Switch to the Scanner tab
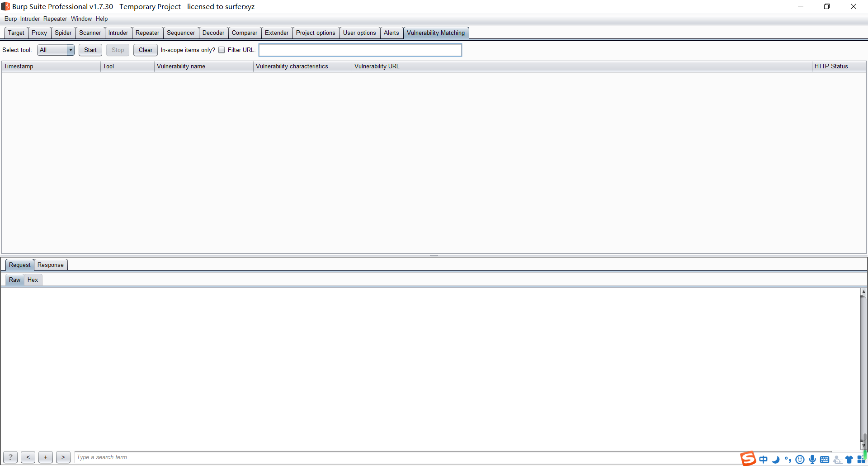868x466 pixels. tap(90, 33)
